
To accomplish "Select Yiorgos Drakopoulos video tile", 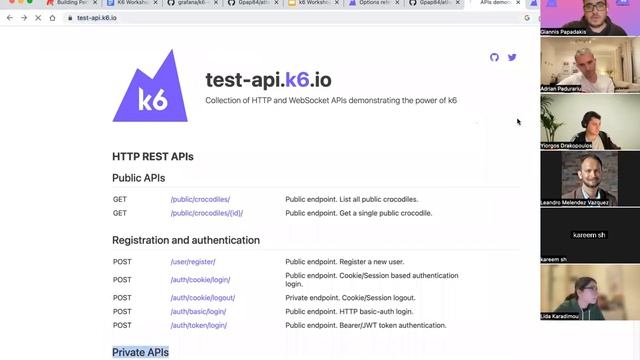I will 590,122.
